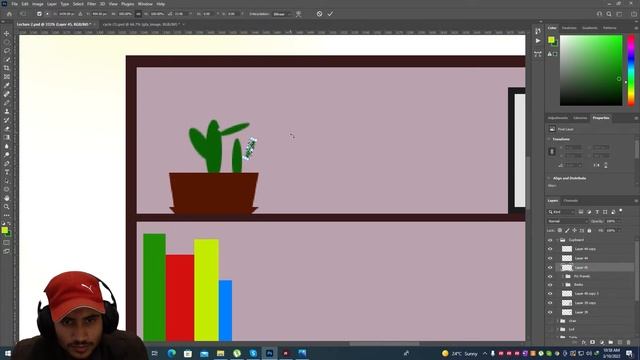Commit transform with the checkmark icon
Screen dimensions: 640x360
point(330,14)
